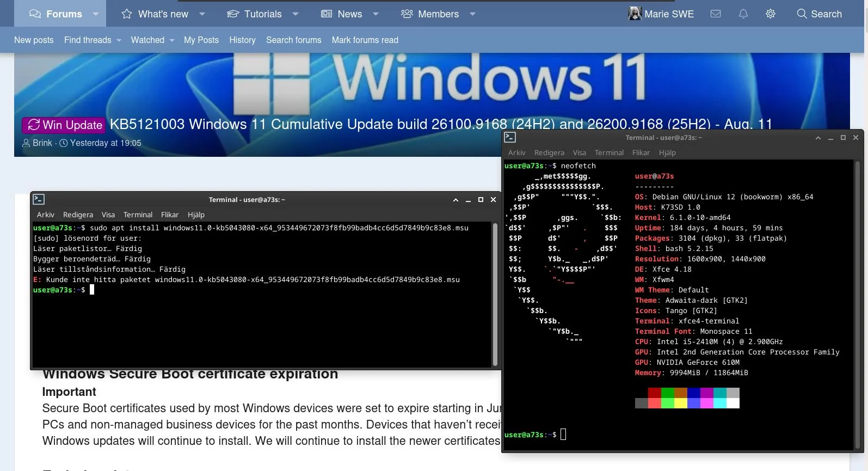This screenshot has width=868, height=471.
Task: Open Arkiv menu in left terminal
Action: point(46,215)
